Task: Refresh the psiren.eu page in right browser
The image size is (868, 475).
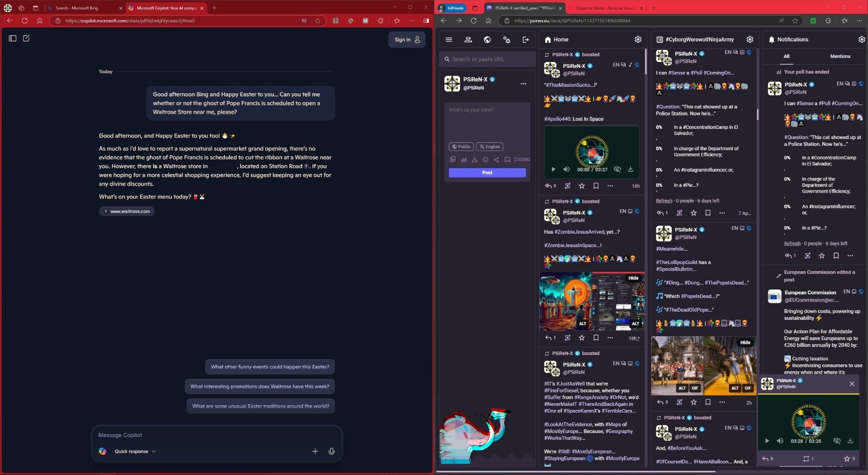Action: 473,21
